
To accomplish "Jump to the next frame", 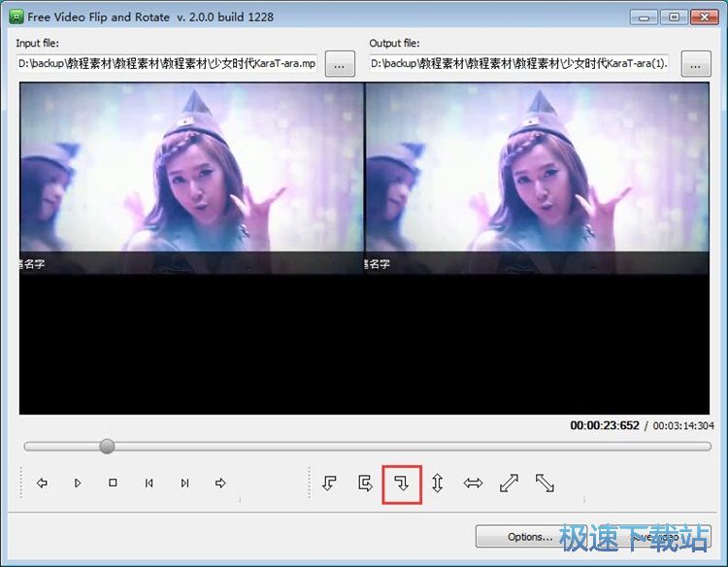I will [184, 483].
